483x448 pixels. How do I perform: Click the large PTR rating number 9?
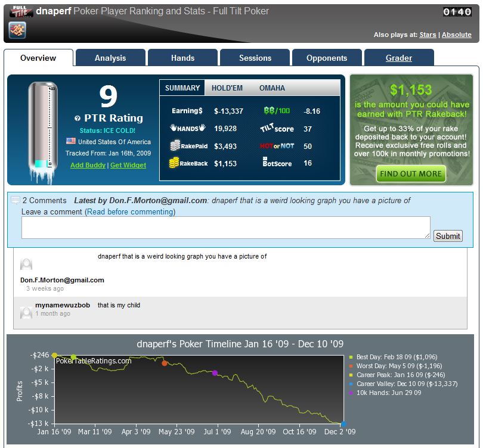(x=109, y=97)
